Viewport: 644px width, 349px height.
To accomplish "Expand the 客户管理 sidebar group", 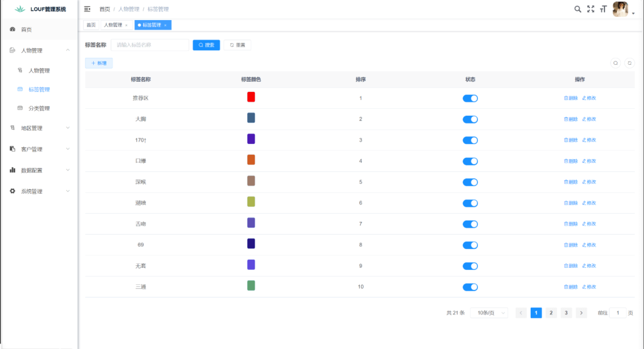I will point(68,148).
